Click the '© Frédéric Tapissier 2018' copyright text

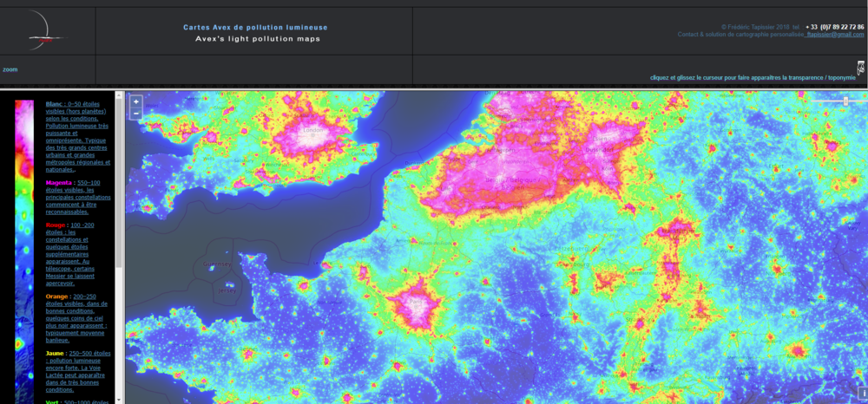[x=756, y=27]
